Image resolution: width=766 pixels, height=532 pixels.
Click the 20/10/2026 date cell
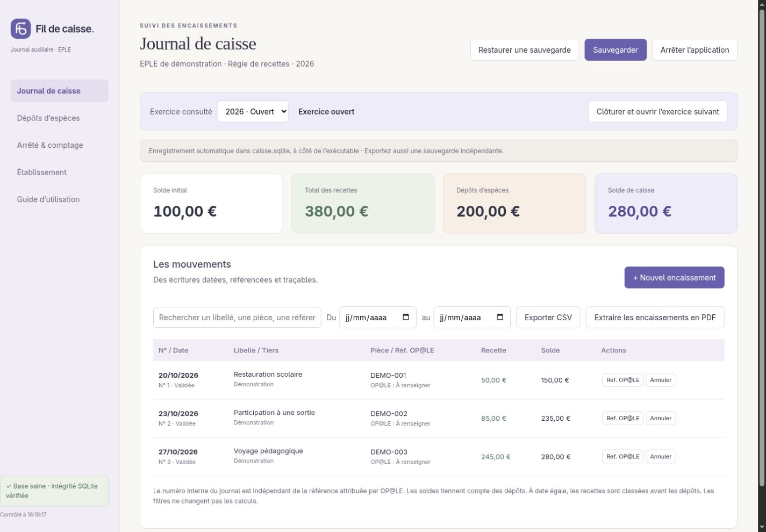178,375
